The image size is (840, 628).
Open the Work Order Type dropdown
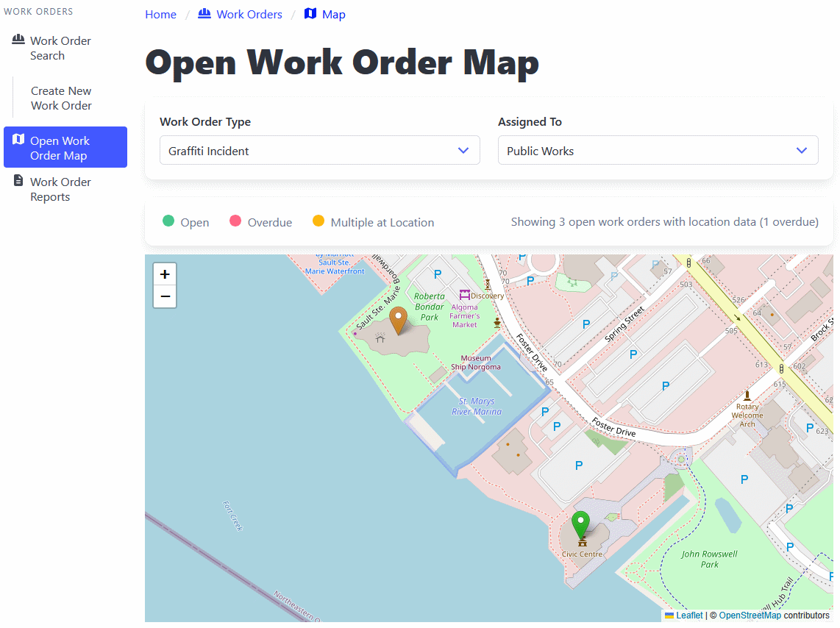(x=319, y=151)
